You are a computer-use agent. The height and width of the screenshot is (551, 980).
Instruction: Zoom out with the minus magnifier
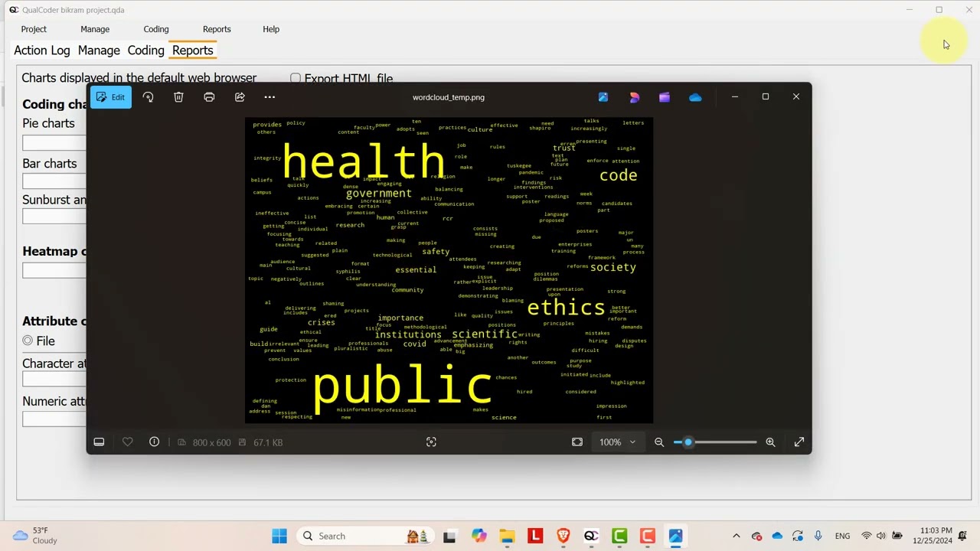pyautogui.click(x=659, y=442)
